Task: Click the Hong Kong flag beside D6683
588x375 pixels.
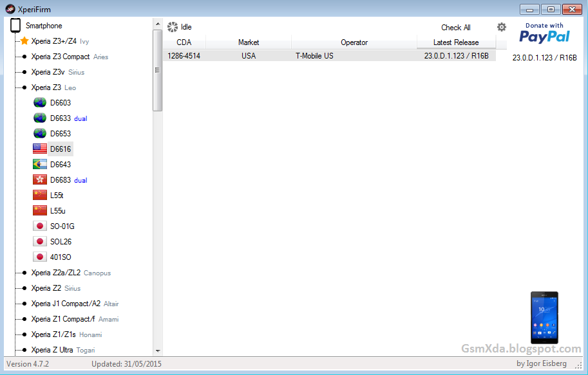Action: coord(40,180)
